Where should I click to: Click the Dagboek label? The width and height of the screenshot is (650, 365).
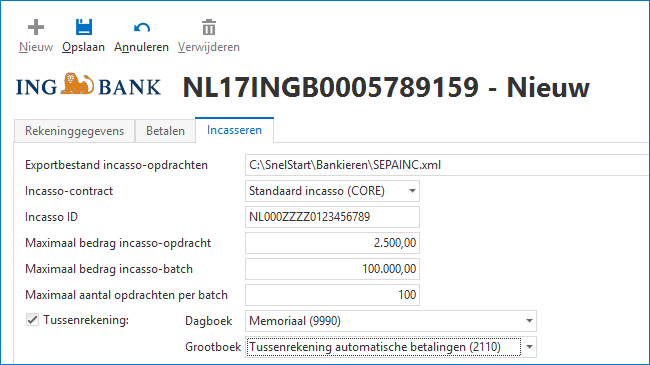pos(209,321)
